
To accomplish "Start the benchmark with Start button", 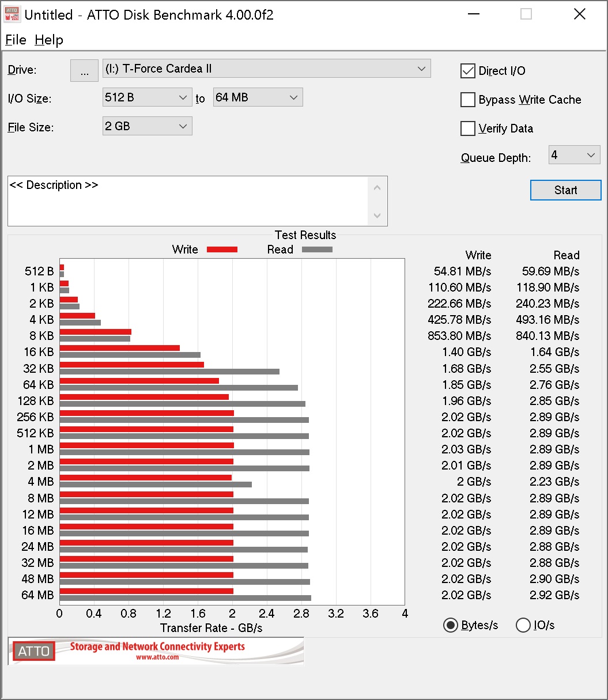I will (x=565, y=190).
